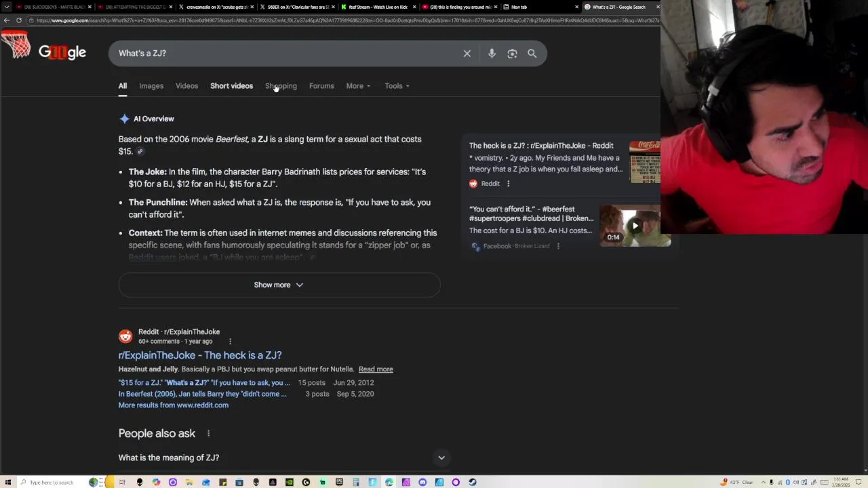Expand AI Overview with Show more

(279, 285)
